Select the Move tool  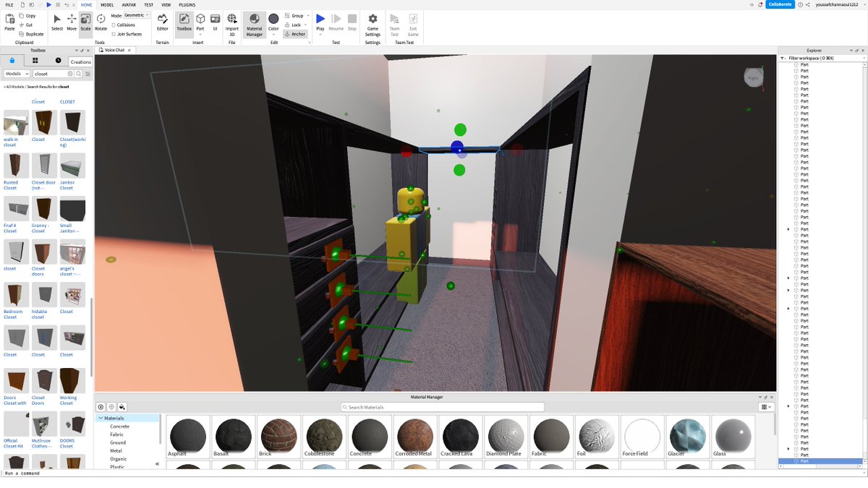click(x=72, y=22)
